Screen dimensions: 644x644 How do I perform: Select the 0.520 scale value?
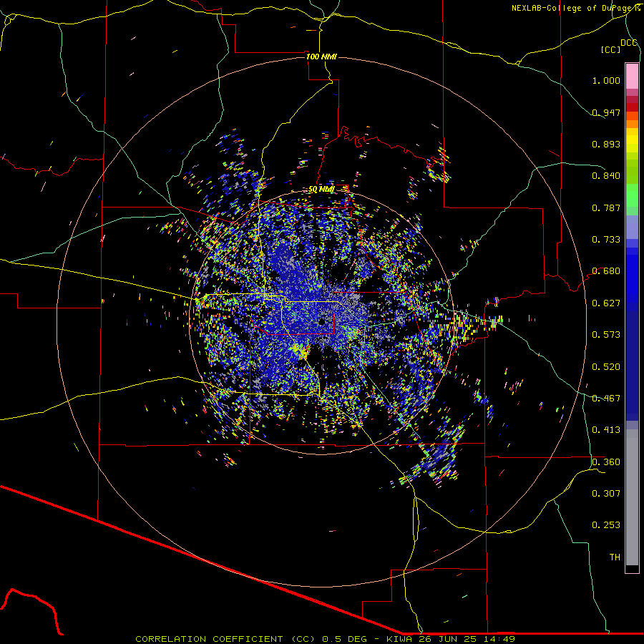coord(606,367)
